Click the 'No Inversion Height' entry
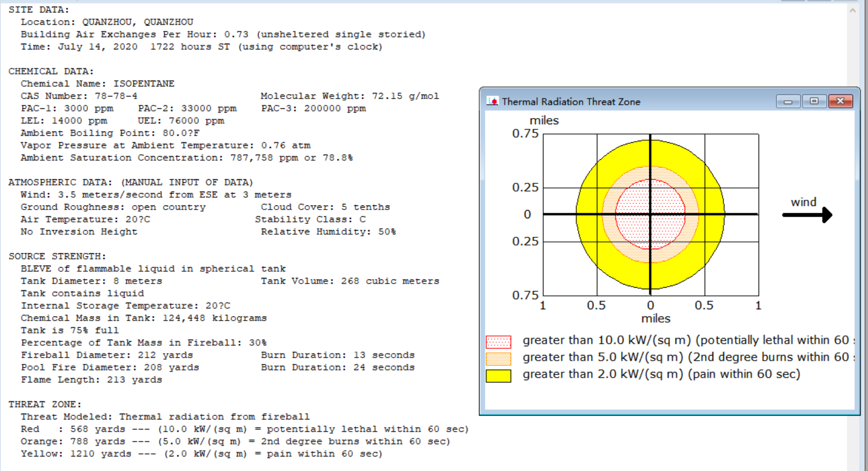Image resolution: width=868 pixels, height=471 pixels. (79, 232)
